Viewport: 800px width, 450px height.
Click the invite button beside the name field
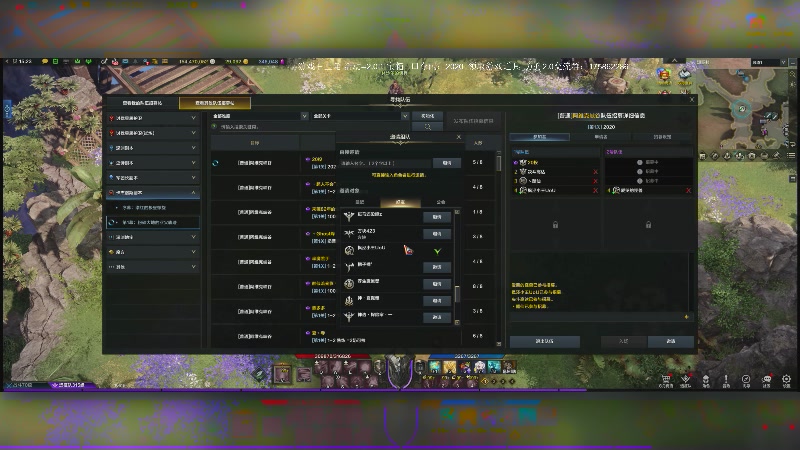pyautogui.click(x=447, y=163)
